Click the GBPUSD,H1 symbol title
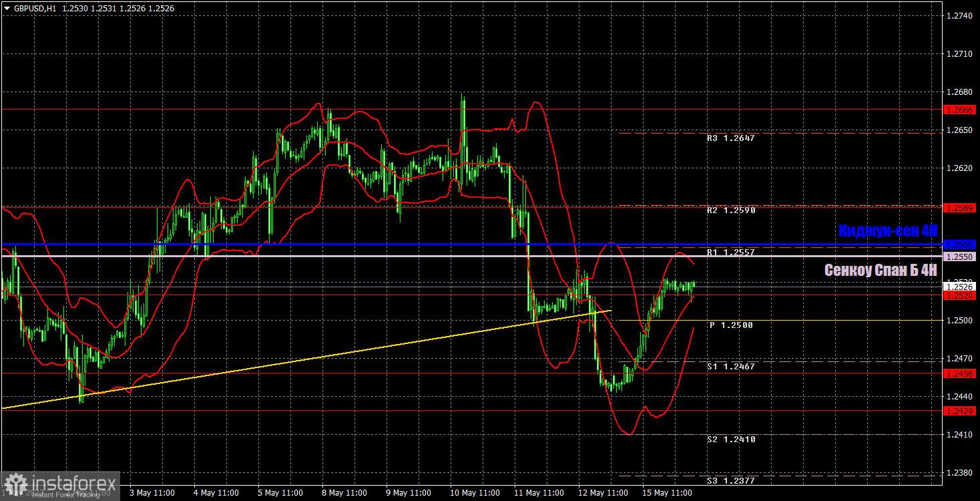 (x=35, y=8)
